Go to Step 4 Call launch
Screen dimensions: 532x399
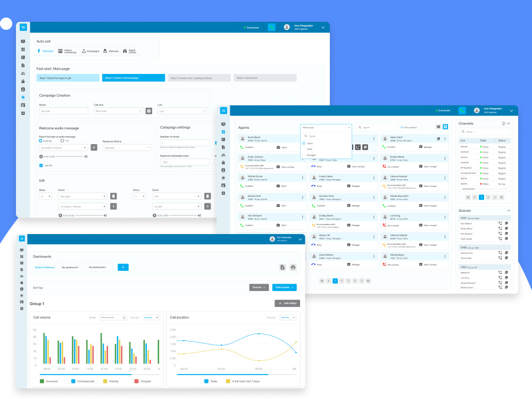(x=265, y=78)
